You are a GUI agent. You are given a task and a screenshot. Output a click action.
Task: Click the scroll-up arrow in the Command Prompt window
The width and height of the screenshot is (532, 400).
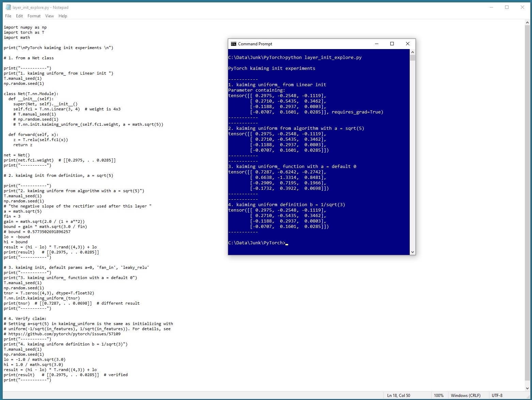(412, 52)
